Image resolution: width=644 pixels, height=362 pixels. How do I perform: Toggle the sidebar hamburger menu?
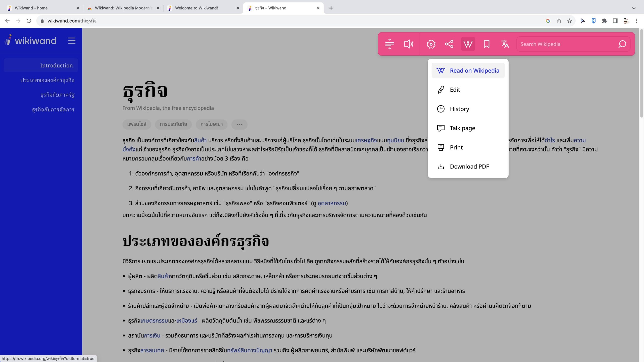coord(72,41)
